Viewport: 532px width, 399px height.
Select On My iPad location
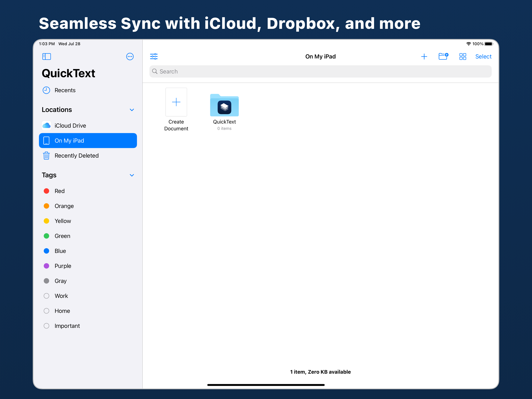click(x=88, y=140)
